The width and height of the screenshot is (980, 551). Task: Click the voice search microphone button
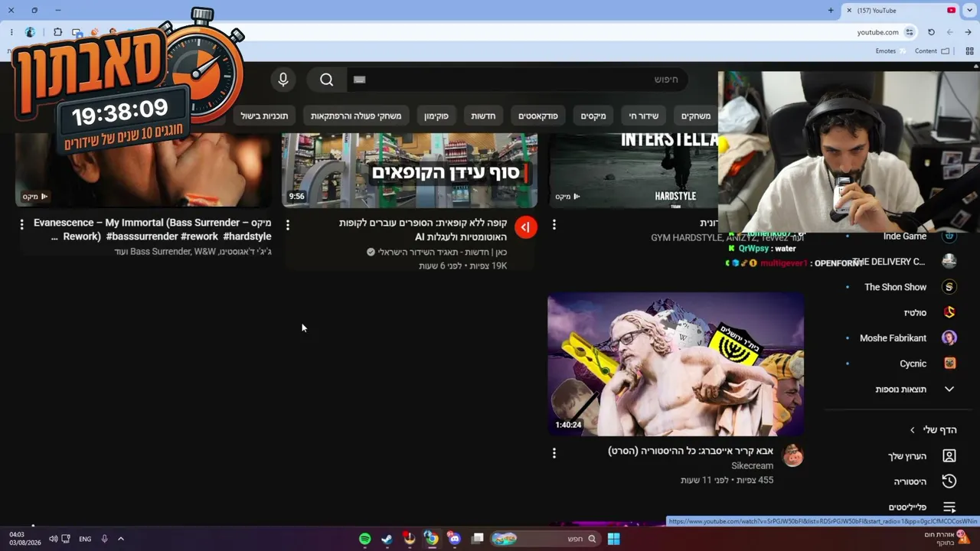tap(283, 80)
